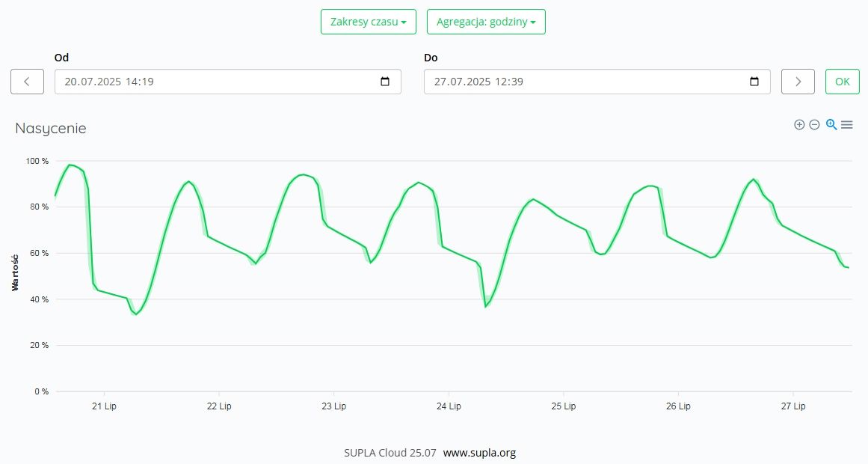The width and height of the screenshot is (868, 464).
Task: Select the Nasycenie chart title
Action: coord(50,129)
